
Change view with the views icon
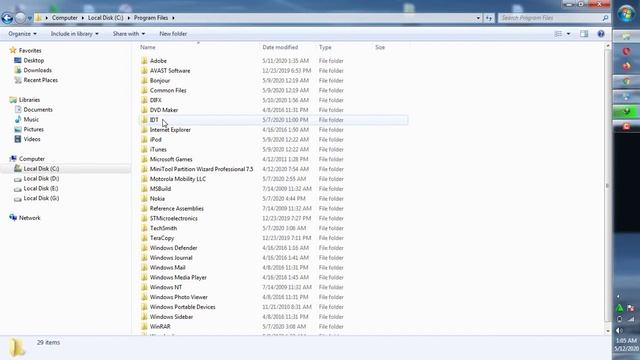558,34
